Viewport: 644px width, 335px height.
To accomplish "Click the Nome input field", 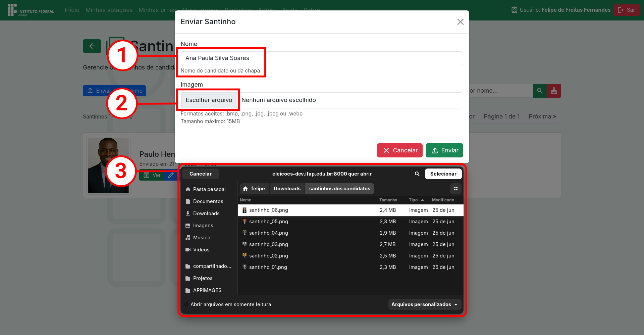I will coord(321,58).
